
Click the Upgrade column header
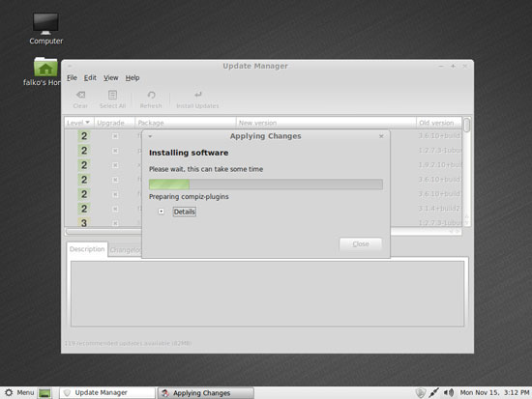[x=114, y=123]
